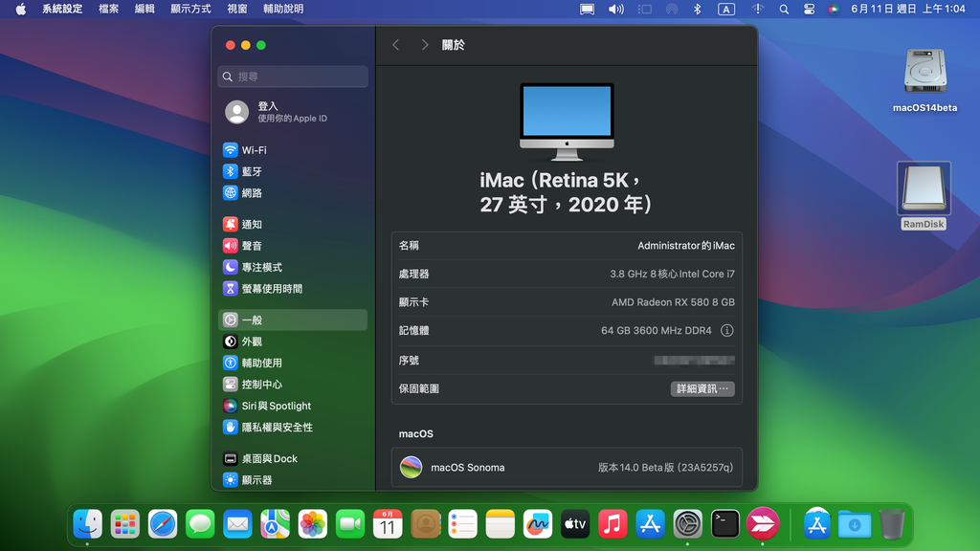This screenshot has height=551, width=980.
Task: Open Maps from the Dock
Action: click(x=275, y=524)
